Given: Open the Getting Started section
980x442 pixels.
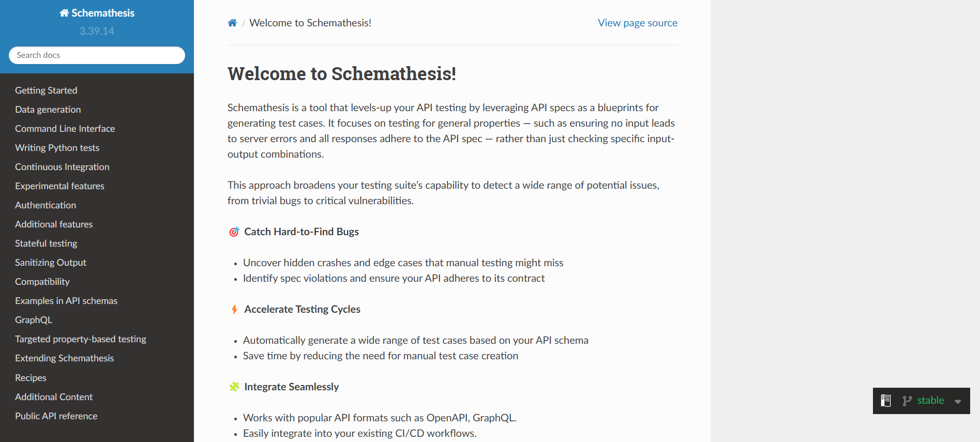Looking at the screenshot, I should (x=46, y=90).
